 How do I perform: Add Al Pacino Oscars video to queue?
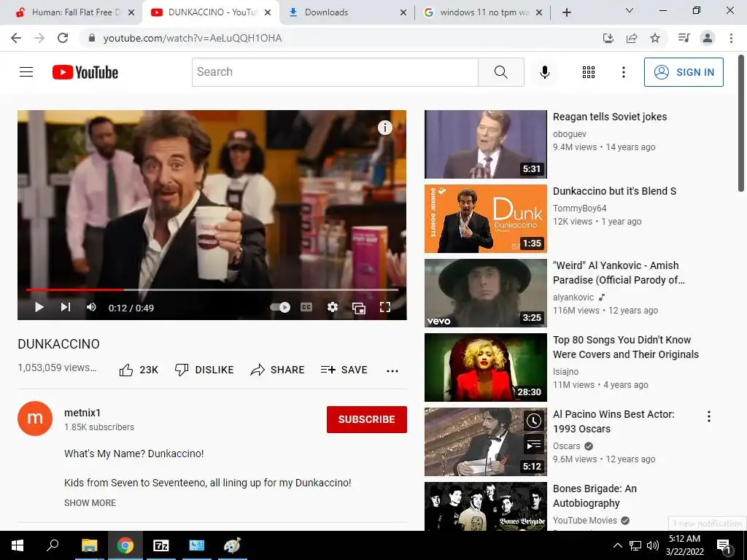click(x=533, y=445)
